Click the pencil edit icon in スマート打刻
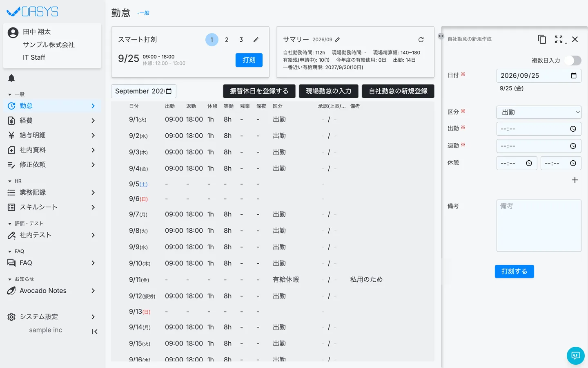This screenshot has height=368, width=588. pyautogui.click(x=256, y=40)
